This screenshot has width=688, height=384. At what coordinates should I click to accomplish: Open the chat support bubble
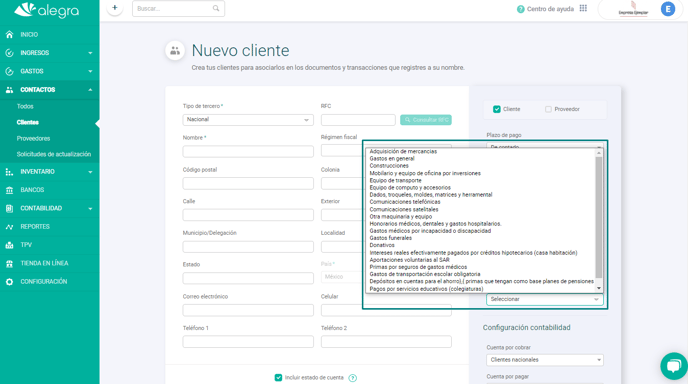(674, 366)
